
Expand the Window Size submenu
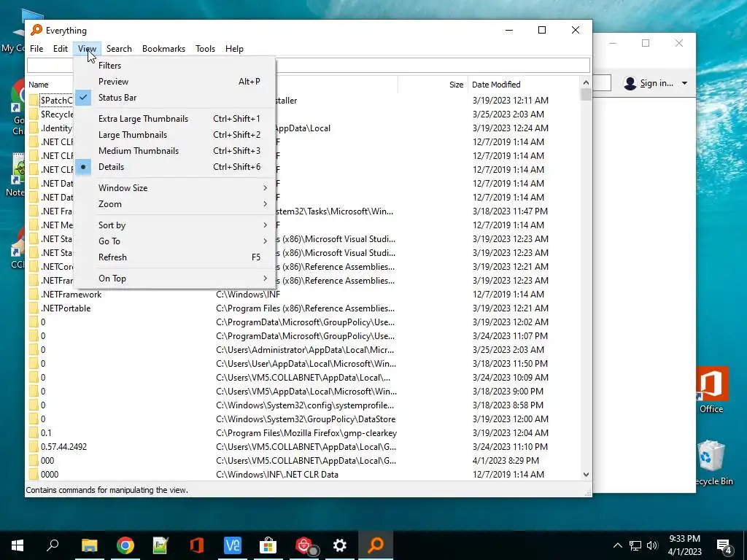tap(174, 188)
